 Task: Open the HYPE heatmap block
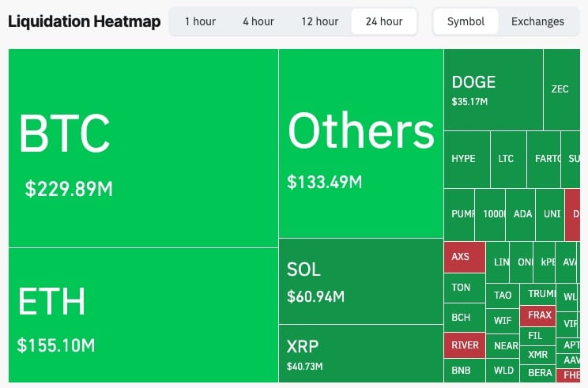click(x=466, y=159)
